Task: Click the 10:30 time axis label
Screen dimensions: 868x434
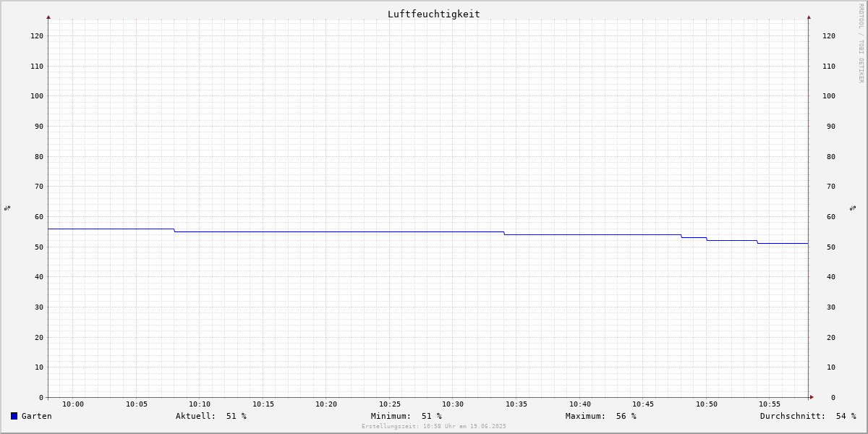Action: click(453, 404)
